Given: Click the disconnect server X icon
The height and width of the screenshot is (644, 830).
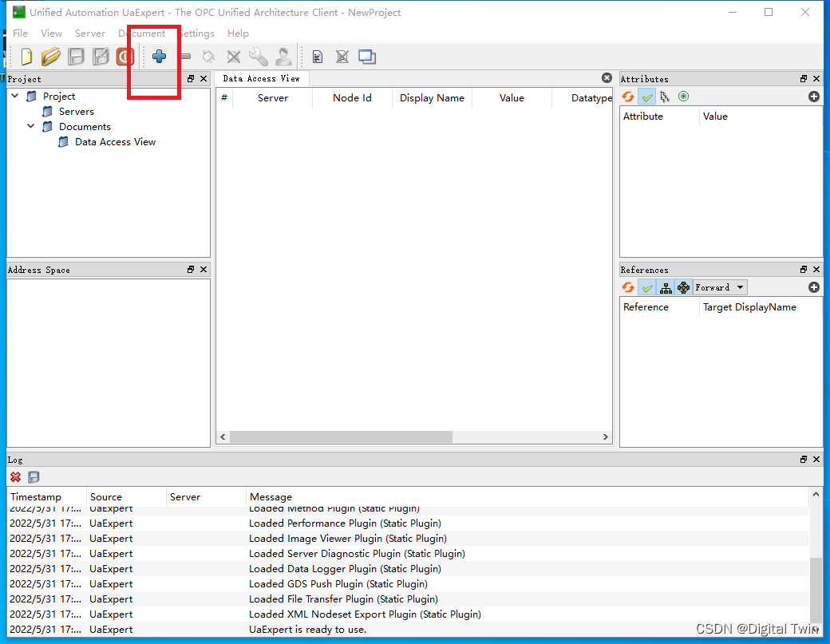Looking at the screenshot, I should tap(233, 57).
